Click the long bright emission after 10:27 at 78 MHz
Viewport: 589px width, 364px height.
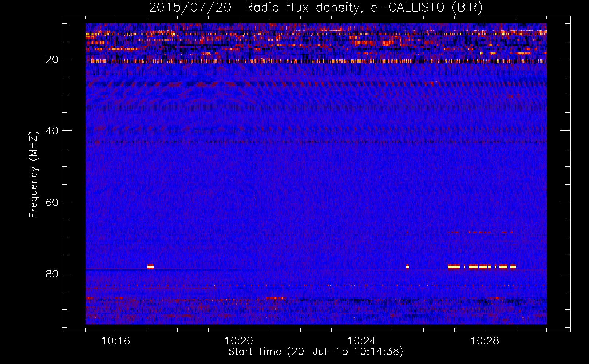[x=482, y=266]
